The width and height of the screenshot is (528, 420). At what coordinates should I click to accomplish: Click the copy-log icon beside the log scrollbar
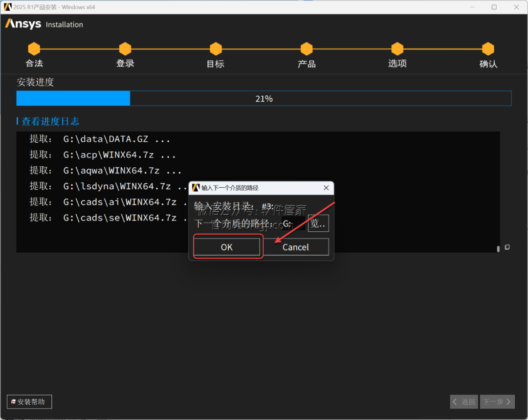click(507, 247)
